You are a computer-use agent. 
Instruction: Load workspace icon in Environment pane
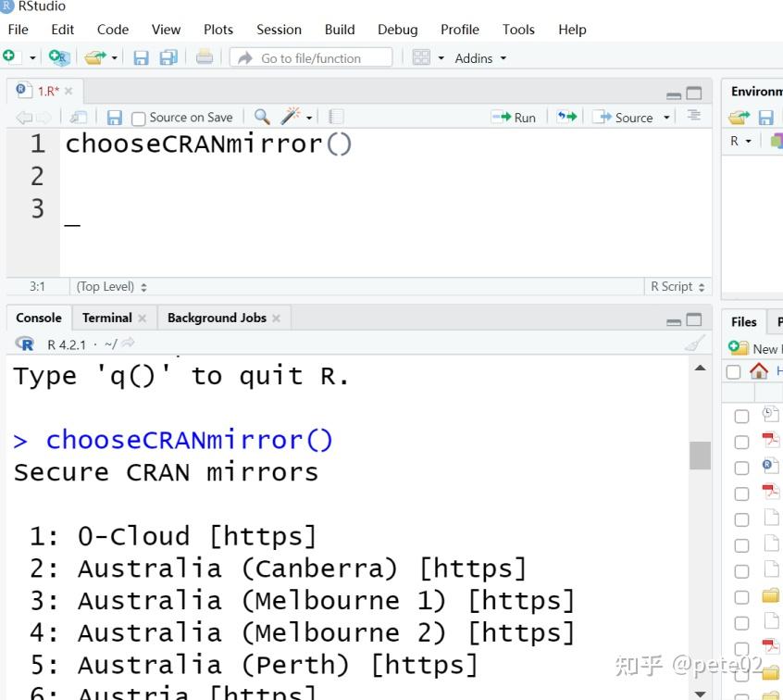point(739,118)
